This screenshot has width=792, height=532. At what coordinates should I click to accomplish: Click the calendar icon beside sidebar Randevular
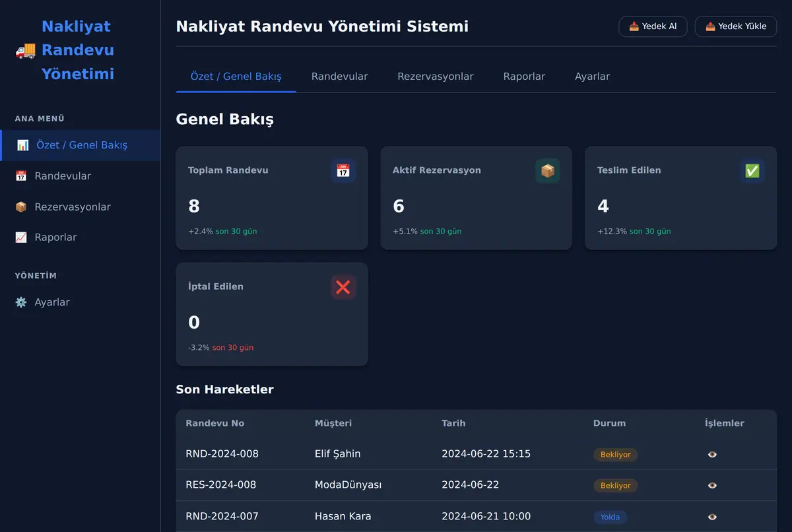pyautogui.click(x=21, y=176)
